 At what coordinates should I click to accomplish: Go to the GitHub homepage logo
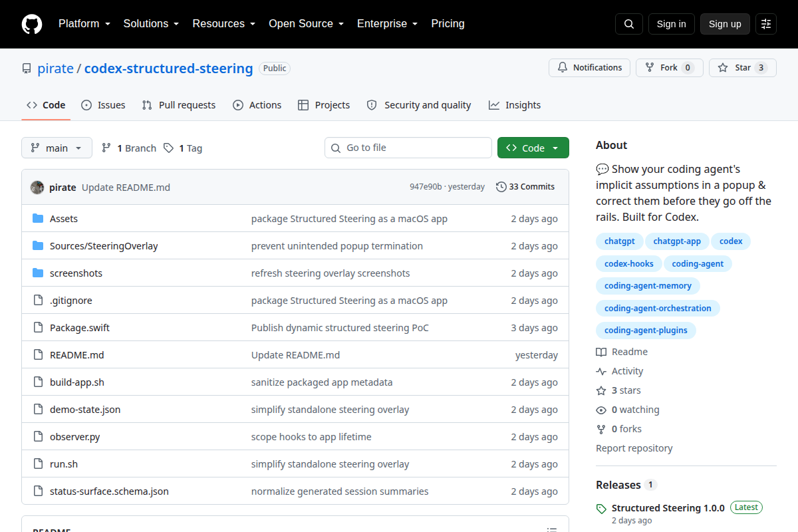pos(32,24)
